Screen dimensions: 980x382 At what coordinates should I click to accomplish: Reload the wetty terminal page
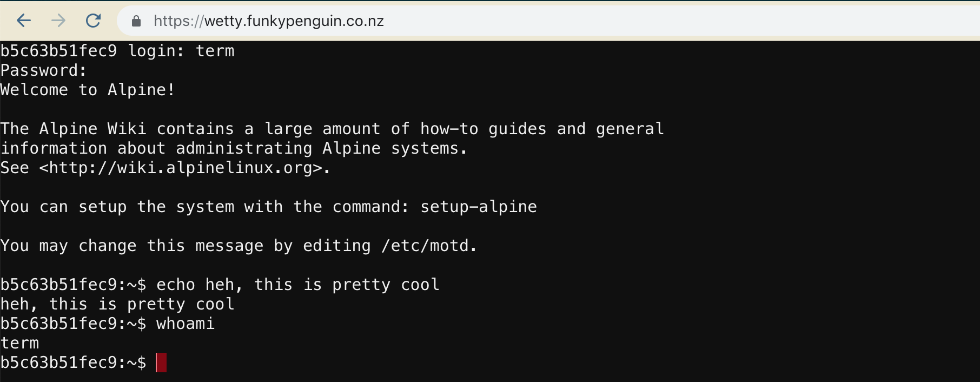click(94, 21)
